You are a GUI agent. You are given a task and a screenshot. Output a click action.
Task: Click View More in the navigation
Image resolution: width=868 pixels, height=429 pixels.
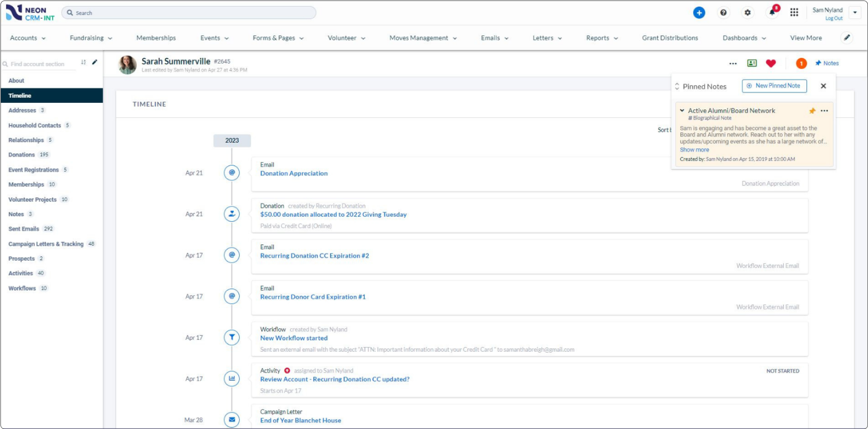806,38
